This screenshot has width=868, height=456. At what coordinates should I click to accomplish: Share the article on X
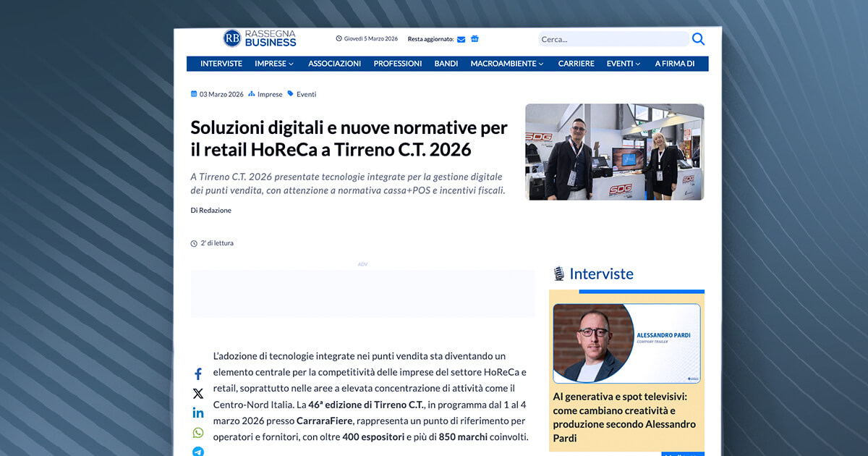point(198,394)
